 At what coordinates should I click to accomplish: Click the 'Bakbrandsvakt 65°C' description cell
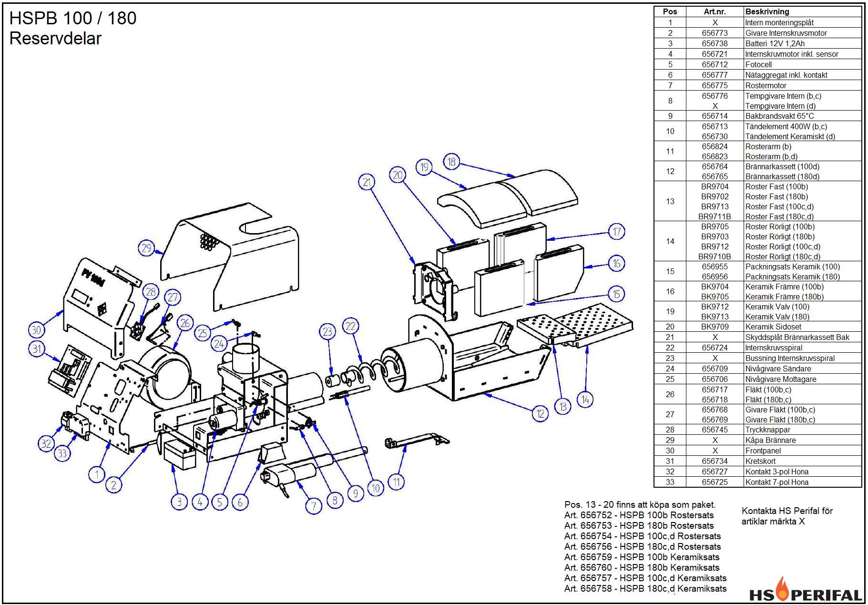(x=803, y=116)
